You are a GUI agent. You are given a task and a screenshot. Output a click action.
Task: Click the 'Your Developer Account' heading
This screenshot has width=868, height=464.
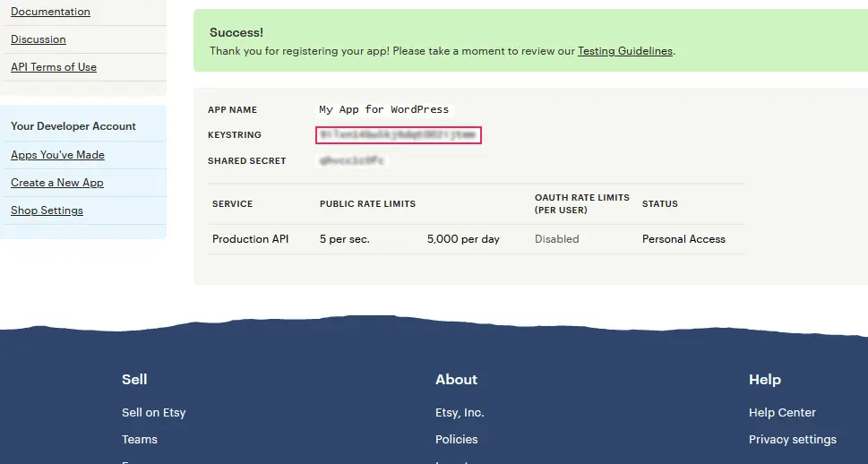click(x=73, y=126)
